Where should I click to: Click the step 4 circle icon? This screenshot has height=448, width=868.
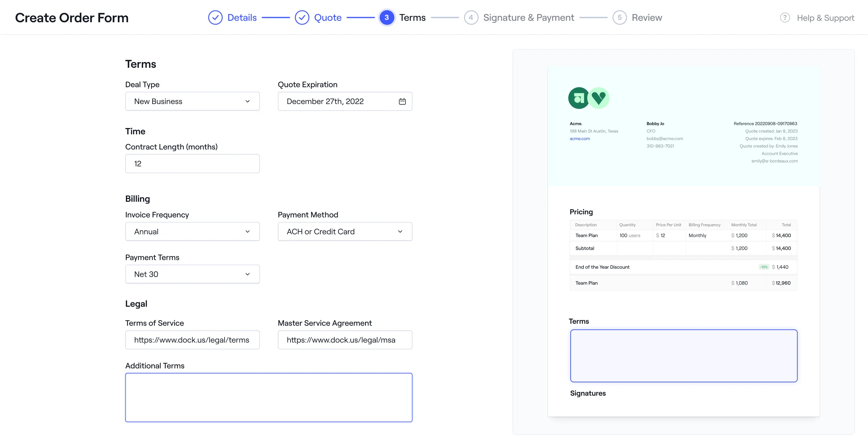click(471, 17)
